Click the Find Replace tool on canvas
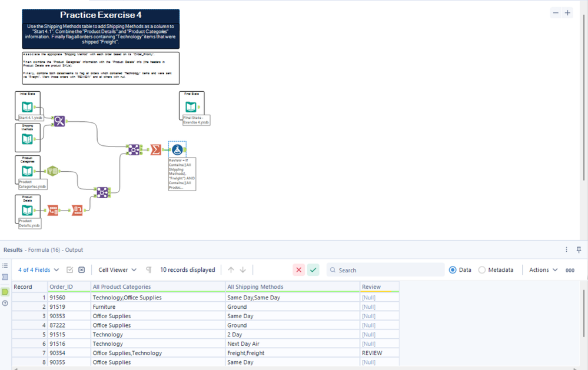This screenshot has height=370, width=588. pos(59,121)
